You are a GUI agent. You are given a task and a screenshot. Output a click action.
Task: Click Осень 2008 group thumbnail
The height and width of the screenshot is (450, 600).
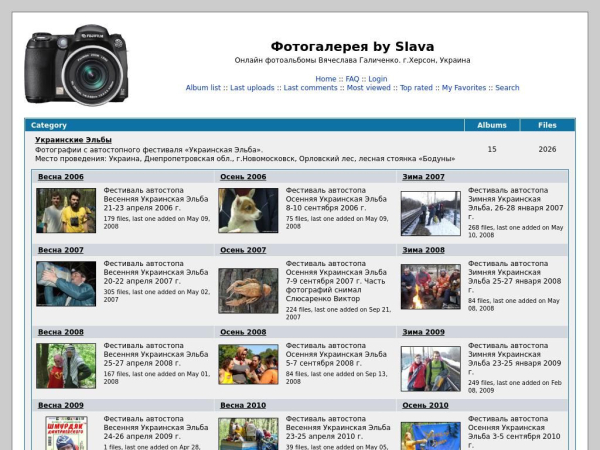click(248, 364)
